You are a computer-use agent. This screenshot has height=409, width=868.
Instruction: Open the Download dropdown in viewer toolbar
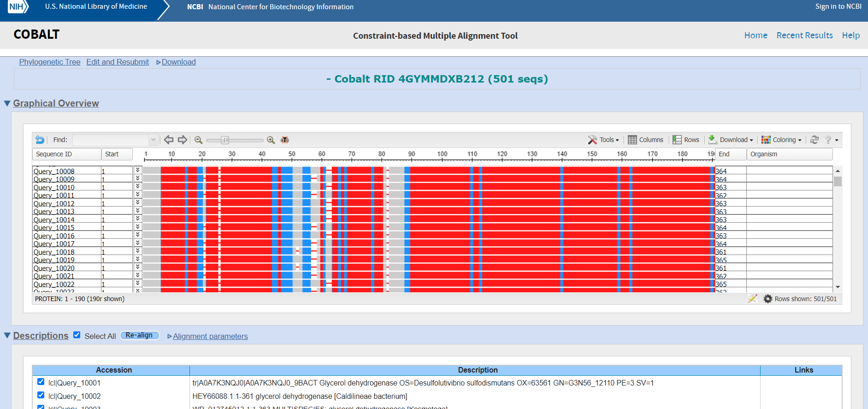click(731, 140)
